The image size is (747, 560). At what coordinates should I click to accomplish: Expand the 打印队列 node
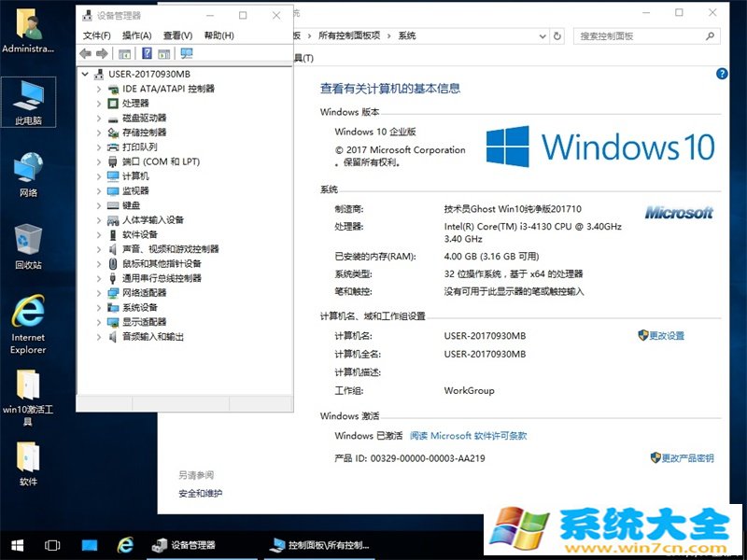pyautogui.click(x=99, y=147)
